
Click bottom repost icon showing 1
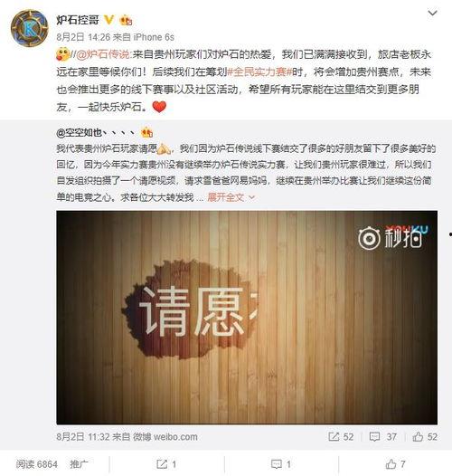166,464
